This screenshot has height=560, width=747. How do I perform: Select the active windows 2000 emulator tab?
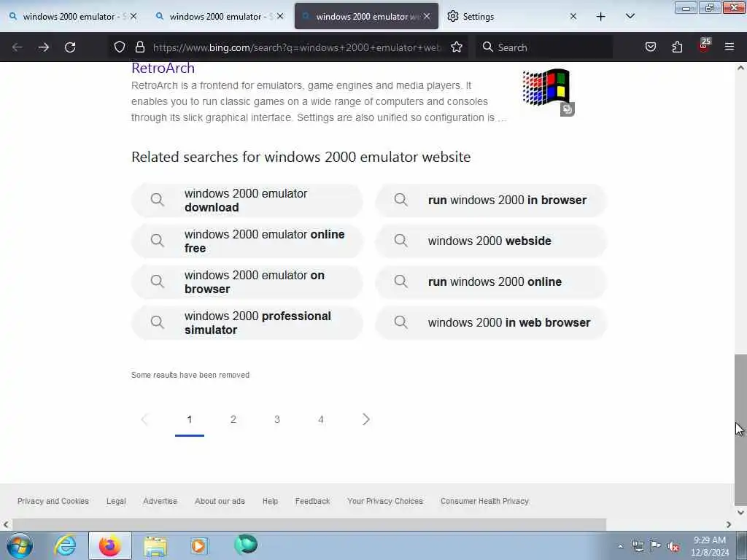coord(366,17)
